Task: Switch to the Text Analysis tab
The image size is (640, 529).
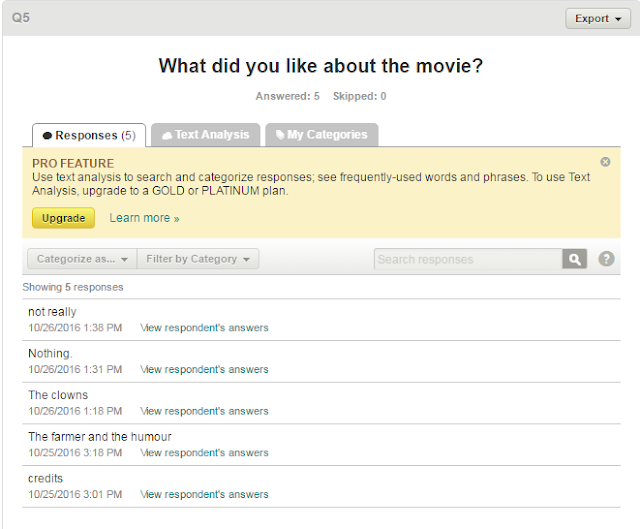Action: tap(206, 135)
